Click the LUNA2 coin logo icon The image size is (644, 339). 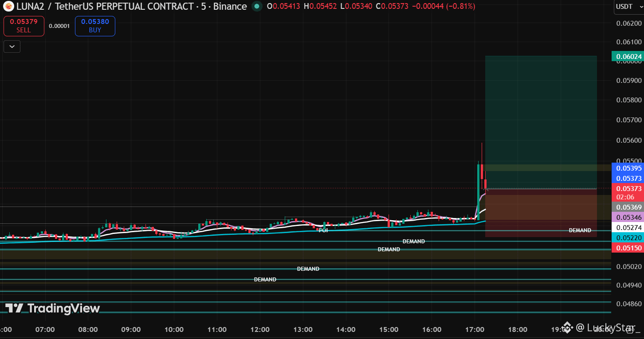point(8,6)
